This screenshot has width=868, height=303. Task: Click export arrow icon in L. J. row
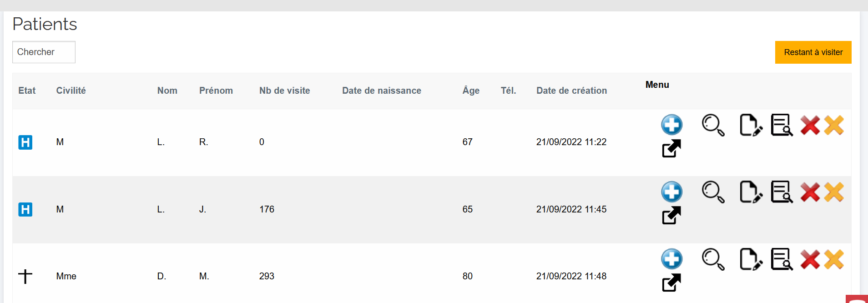[x=671, y=216]
